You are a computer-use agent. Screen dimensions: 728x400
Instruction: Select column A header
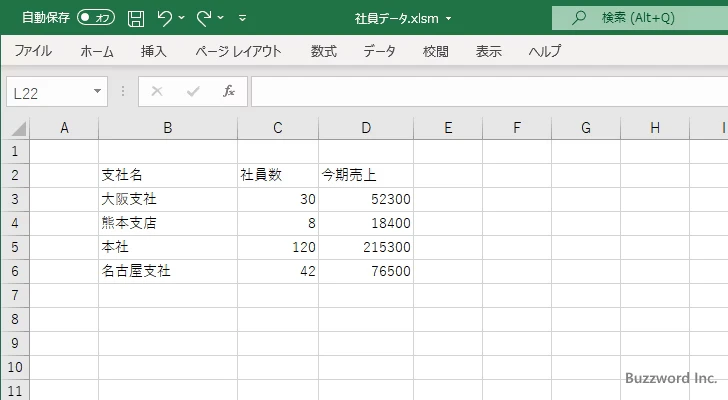(64, 128)
